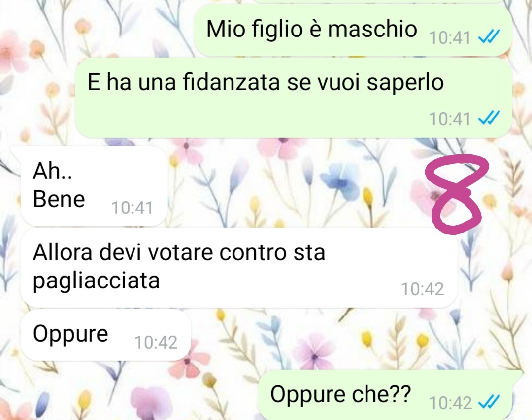Viewport: 532px width, 420px height.
Task: Click the 10:41 timestamp beside 'Bene'
Action: pos(132,208)
